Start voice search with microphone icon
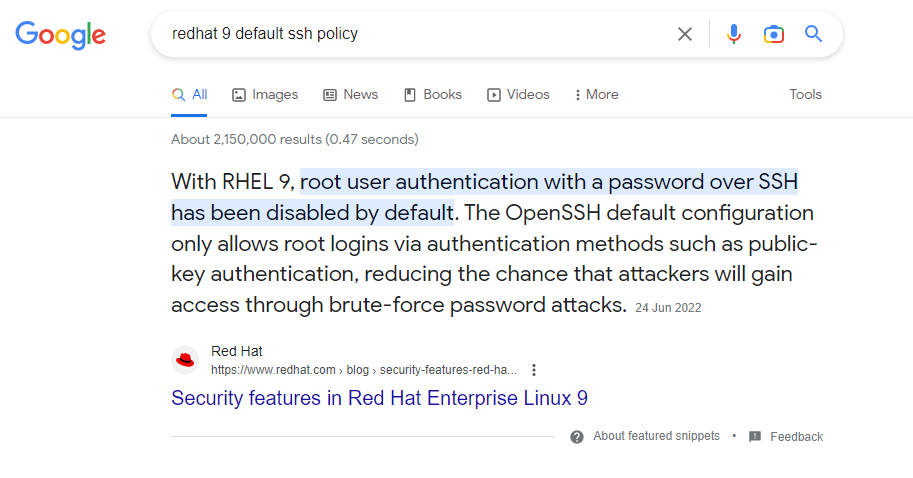Screen dimensions: 913x478 tap(734, 34)
